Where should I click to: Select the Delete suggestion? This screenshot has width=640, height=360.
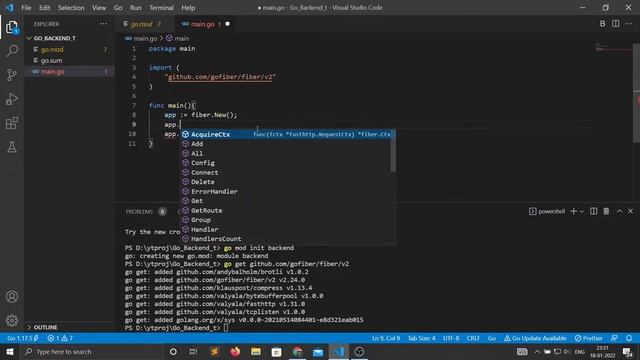point(286,182)
